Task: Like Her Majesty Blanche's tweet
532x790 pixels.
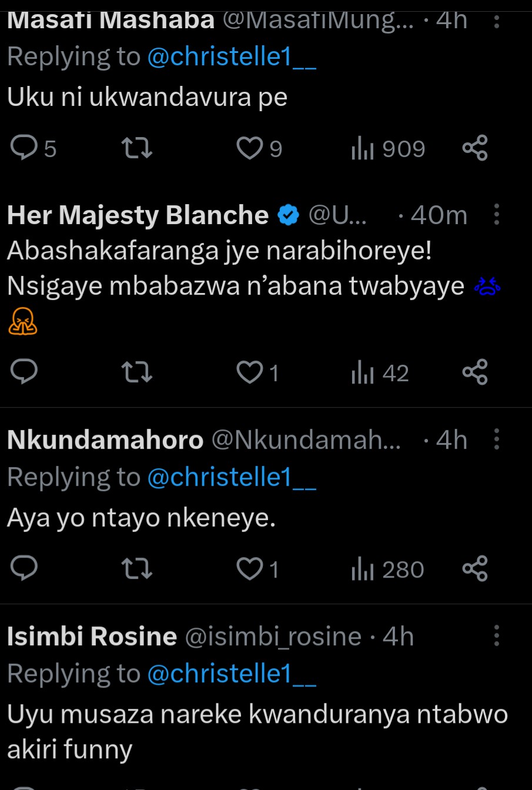Action: 250,372
